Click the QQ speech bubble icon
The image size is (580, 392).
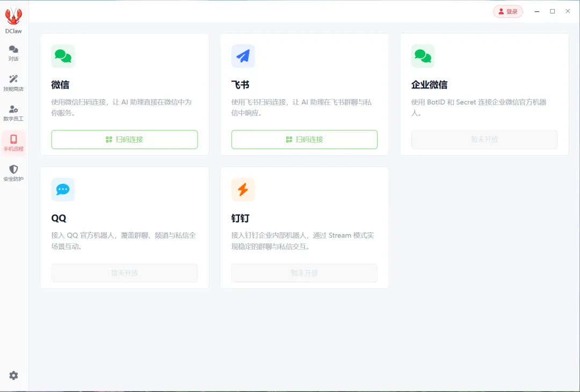[x=63, y=190]
